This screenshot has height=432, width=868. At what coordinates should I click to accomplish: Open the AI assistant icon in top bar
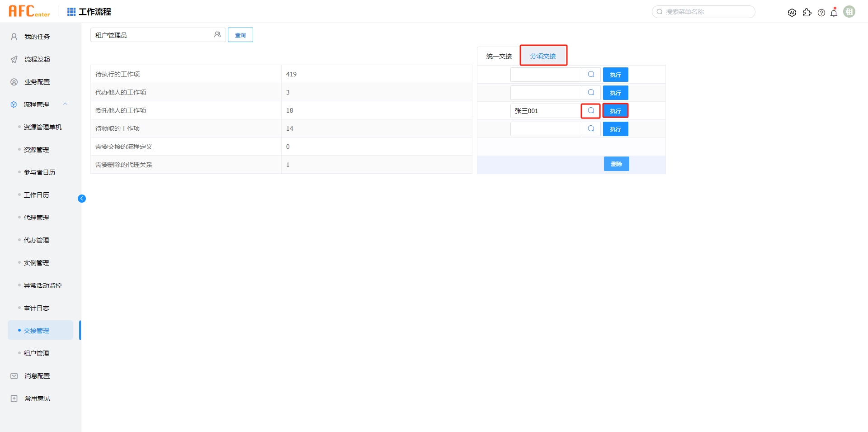pos(792,12)
